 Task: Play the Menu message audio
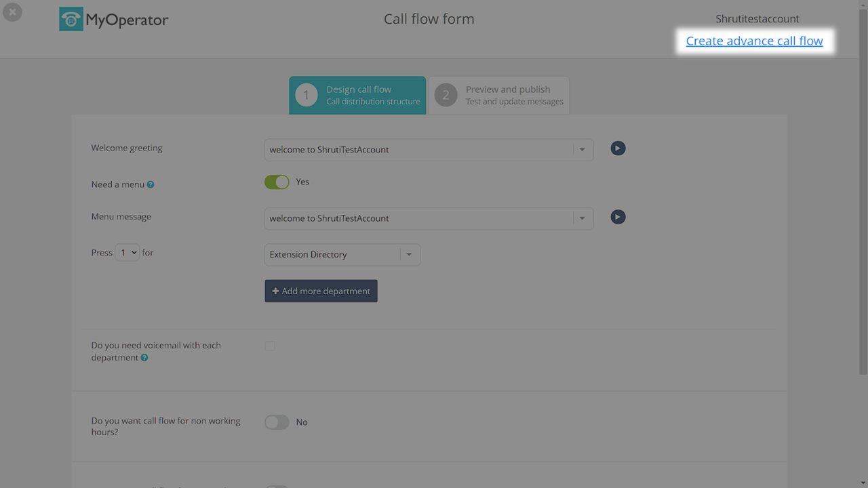pyautogui.click(x=618, y=217)
